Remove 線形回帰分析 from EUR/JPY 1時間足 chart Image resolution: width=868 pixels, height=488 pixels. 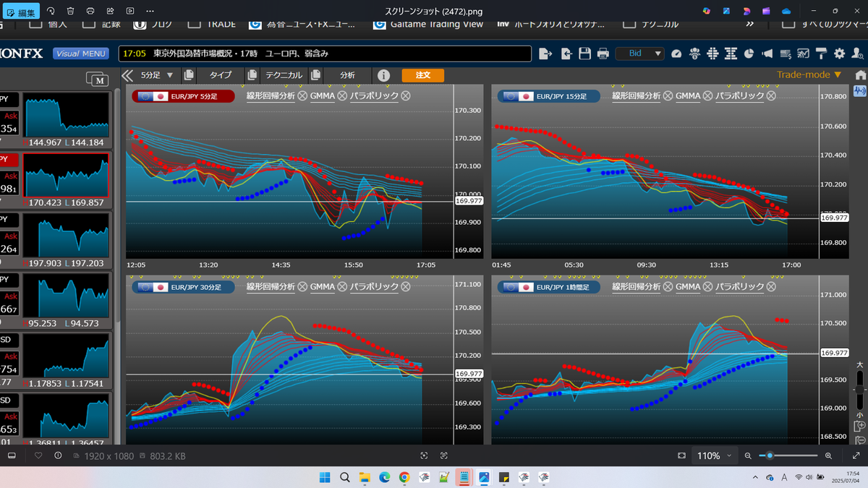pyautogui.click(x=668, y=287)
